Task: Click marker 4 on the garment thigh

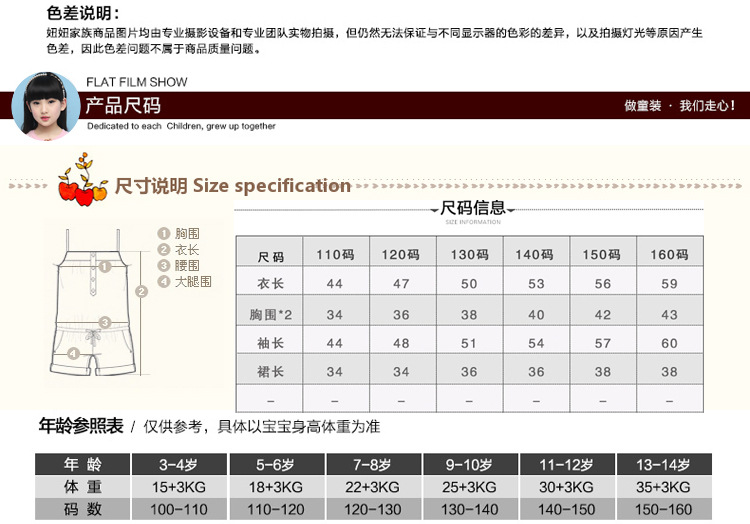Action: tap(73, 354)
